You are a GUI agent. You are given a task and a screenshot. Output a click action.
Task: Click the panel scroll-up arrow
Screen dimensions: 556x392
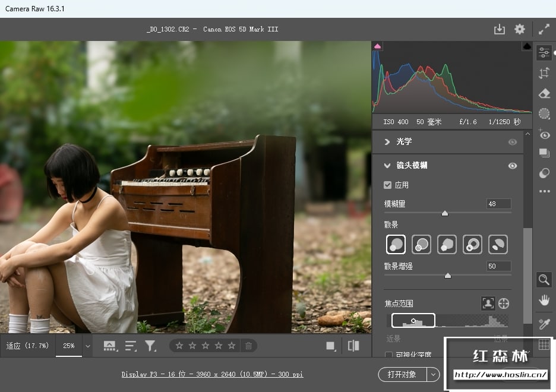click(x=527, y=134)
